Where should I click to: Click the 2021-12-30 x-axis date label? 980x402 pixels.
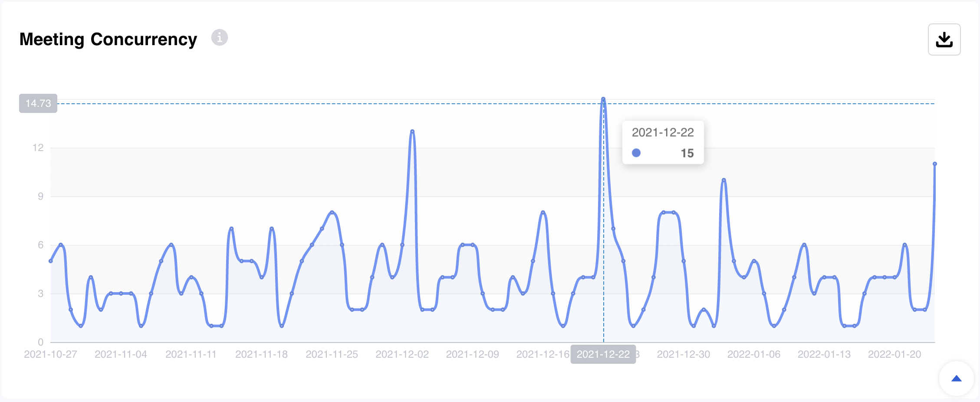point(683,354)
